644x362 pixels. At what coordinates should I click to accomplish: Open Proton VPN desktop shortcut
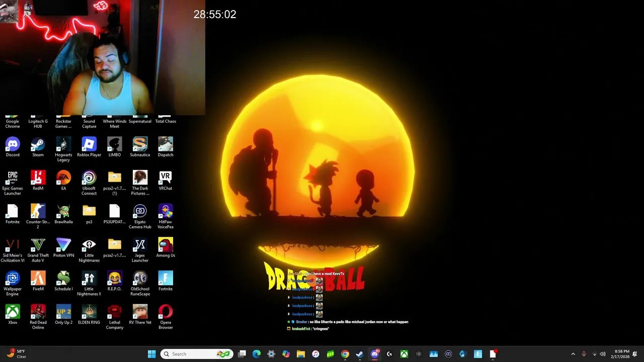pos(63,248)
